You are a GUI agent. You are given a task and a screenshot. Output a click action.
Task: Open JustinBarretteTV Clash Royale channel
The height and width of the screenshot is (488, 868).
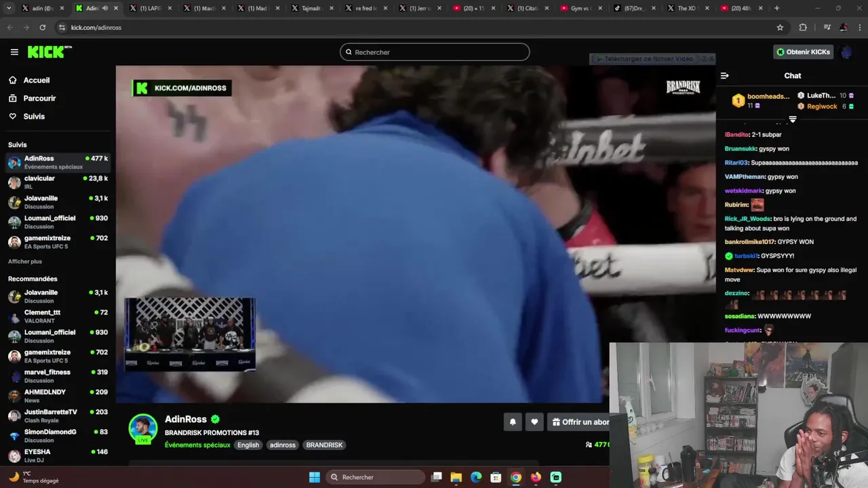tap(58, 416)
